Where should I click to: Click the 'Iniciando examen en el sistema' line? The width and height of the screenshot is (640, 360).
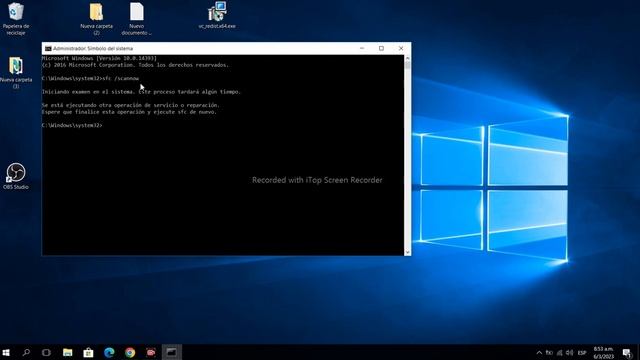141,92
